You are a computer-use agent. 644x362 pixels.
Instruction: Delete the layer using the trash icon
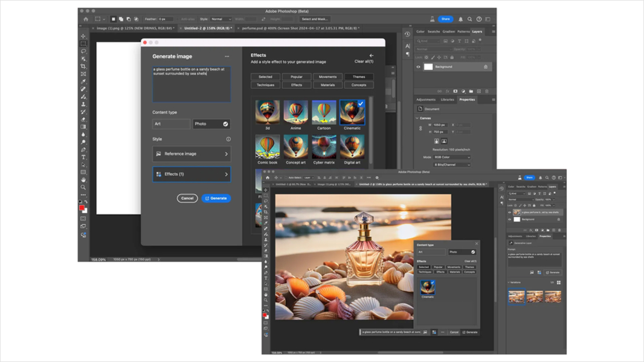click(x=486, y=91)
